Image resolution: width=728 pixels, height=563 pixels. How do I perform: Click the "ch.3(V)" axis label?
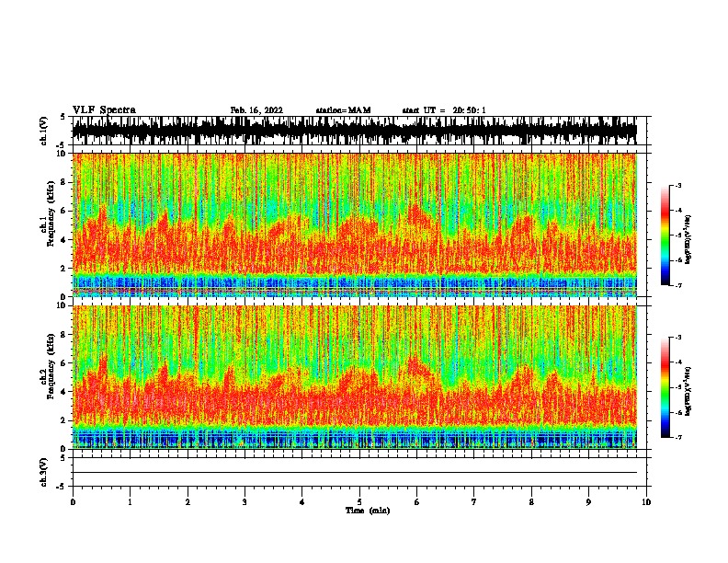point(43,472)
